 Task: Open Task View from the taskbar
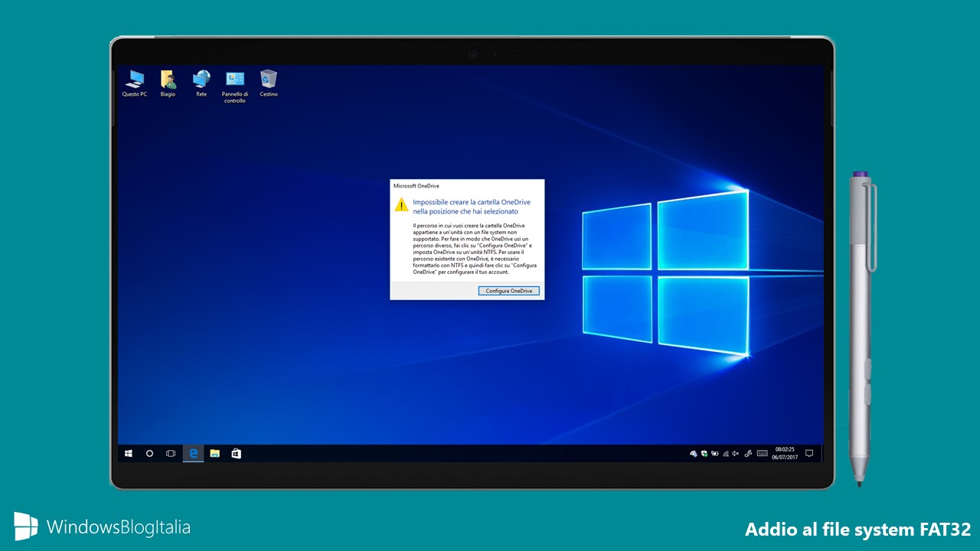pos(171,454)
